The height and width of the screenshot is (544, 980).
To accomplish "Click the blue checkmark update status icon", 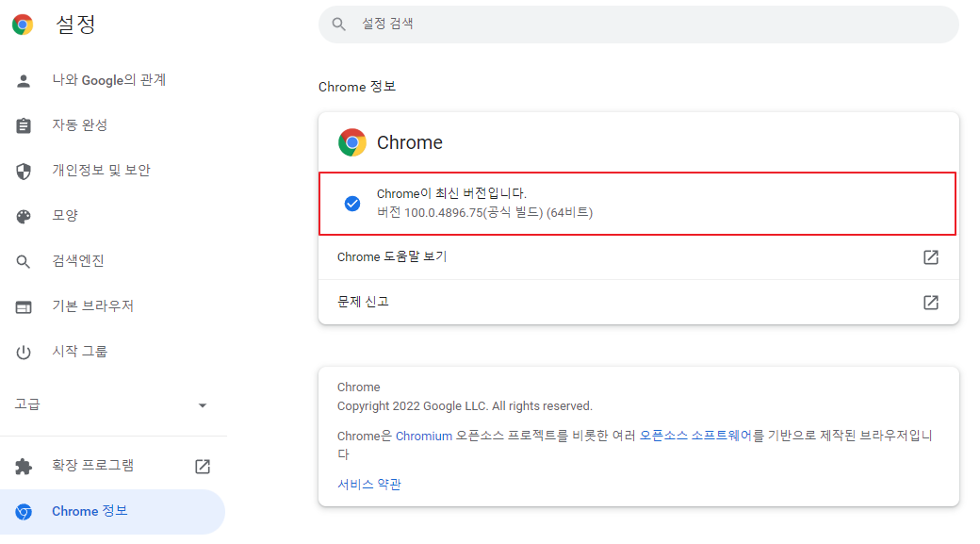I will click(352, 204).
